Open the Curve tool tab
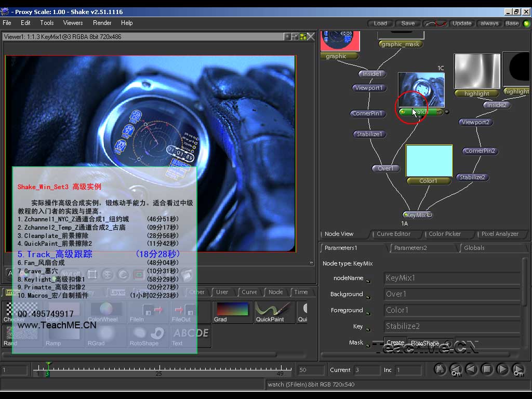 point(249,292)
